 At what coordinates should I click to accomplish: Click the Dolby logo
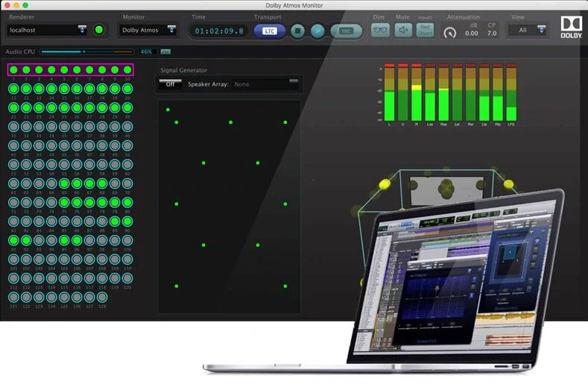[571, 27]
